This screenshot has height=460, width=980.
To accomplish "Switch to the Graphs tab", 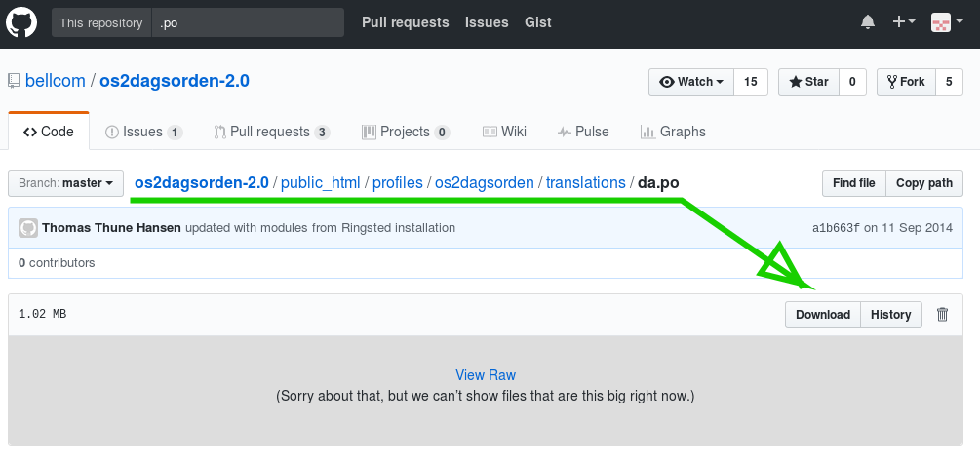I will 673,132.
